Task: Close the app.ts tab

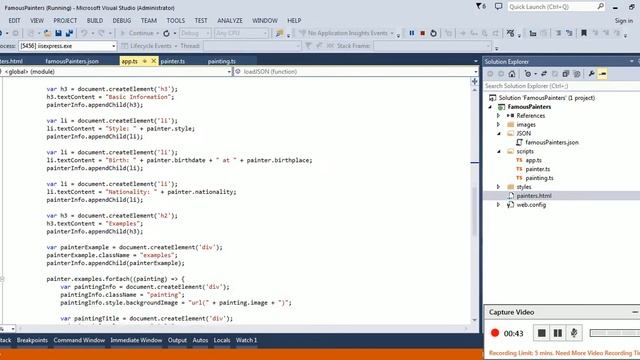Action: [x=154, y=61]
